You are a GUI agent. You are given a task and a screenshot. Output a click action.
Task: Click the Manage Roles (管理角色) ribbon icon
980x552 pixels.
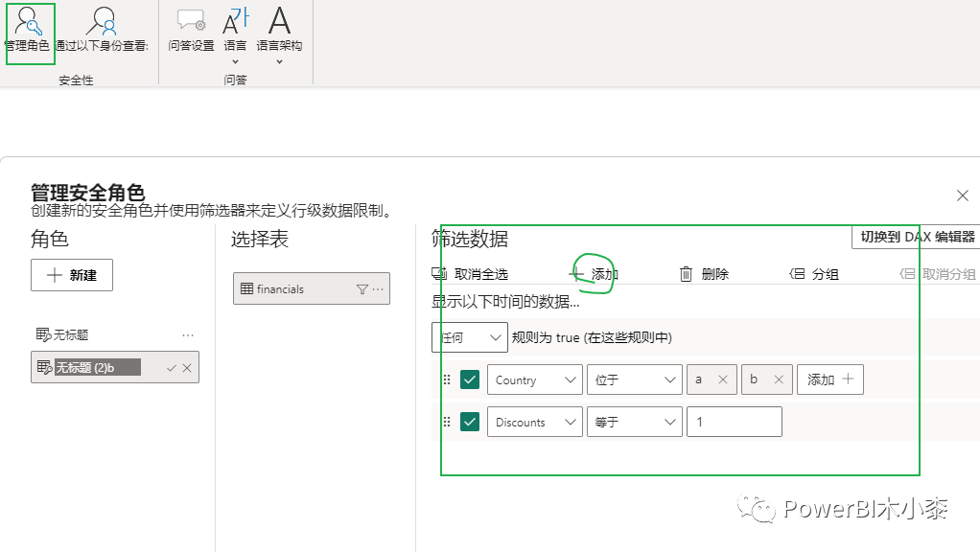point(28,22)
